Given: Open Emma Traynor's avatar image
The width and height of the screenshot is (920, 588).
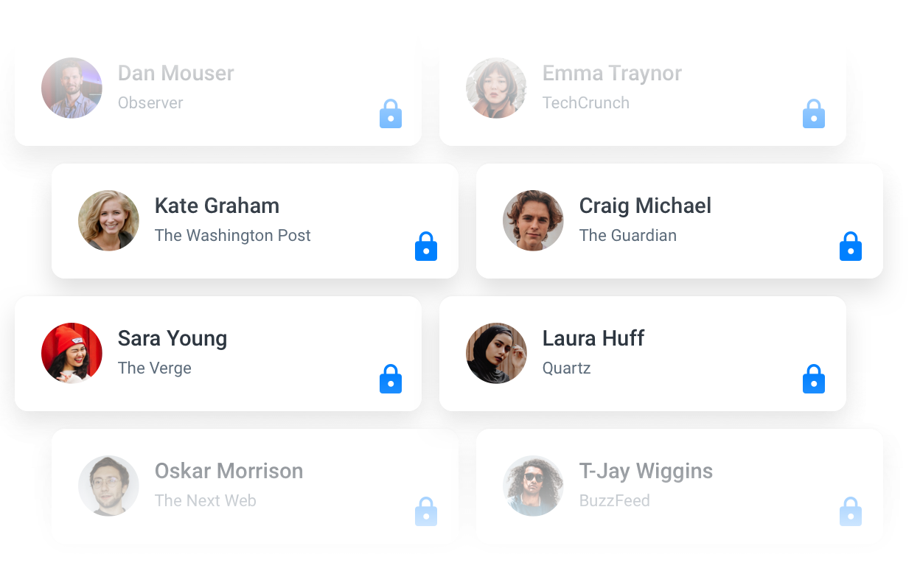Looking at the screenshot, I should [x=496, y=88].
